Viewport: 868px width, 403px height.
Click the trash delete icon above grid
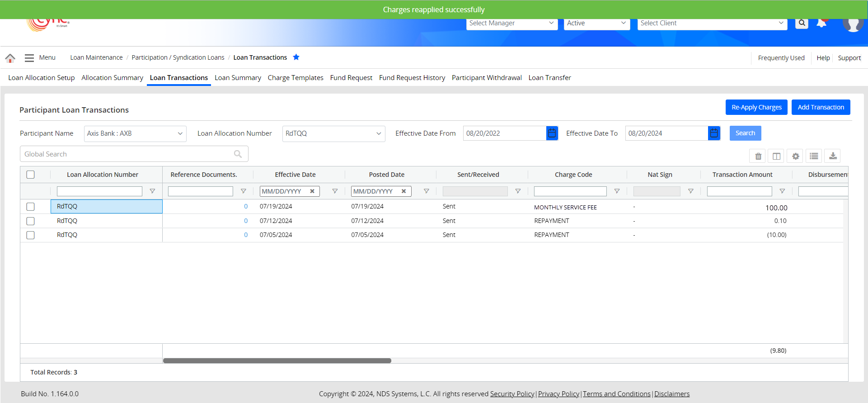coord(758,156)
